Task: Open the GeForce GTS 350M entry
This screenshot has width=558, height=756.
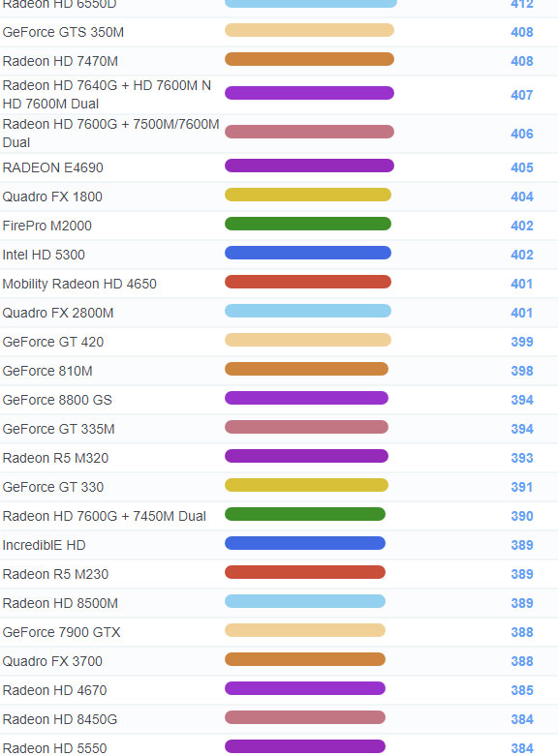Action: pyautogui.click(x=63, y=32)
